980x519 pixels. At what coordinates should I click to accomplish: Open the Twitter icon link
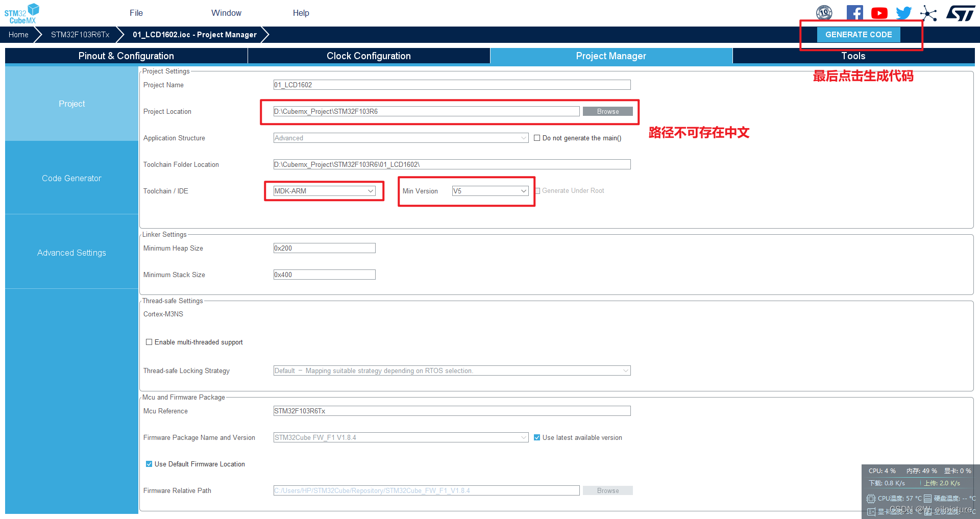(903, 13)
